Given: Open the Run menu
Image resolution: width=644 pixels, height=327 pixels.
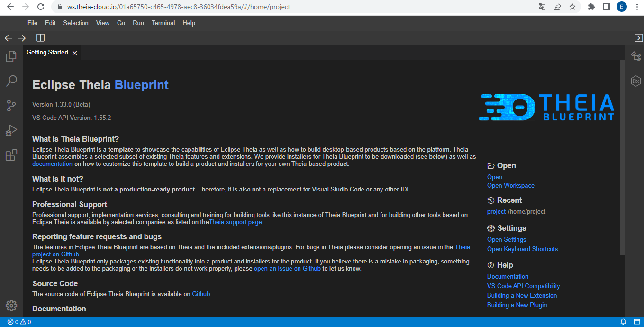Looking at the screenshot, I should 138,23.
